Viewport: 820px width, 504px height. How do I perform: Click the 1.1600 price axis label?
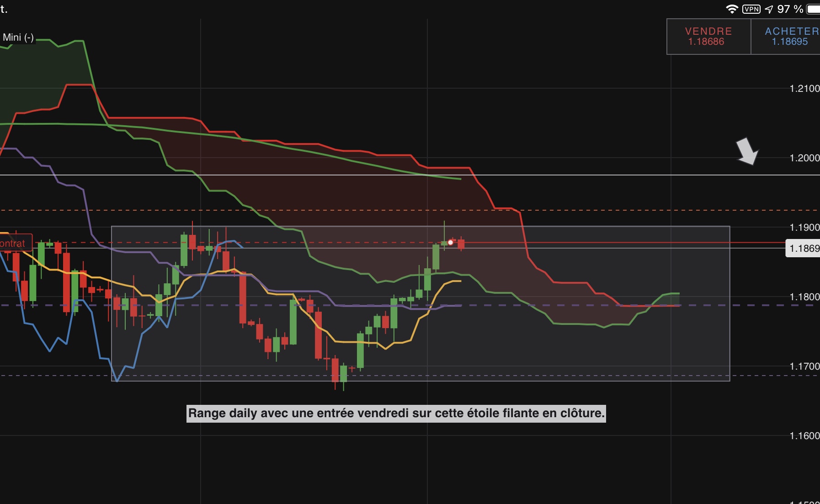pos(804,435)
